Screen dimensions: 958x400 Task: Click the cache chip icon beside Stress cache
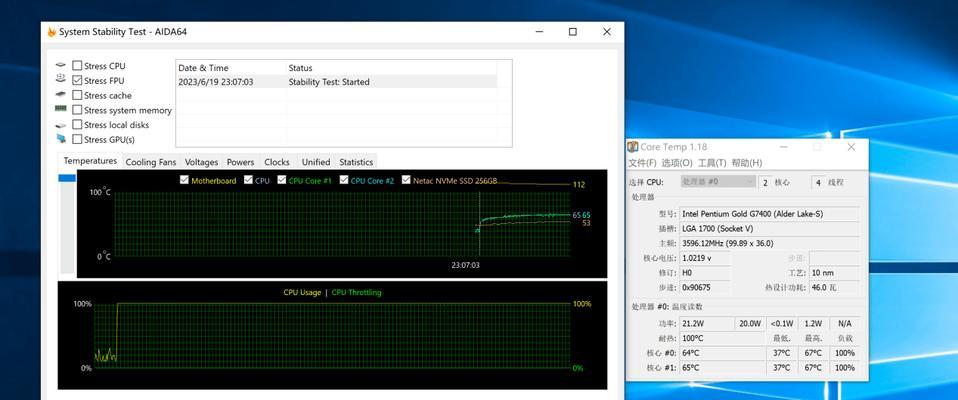coord(60,95)
